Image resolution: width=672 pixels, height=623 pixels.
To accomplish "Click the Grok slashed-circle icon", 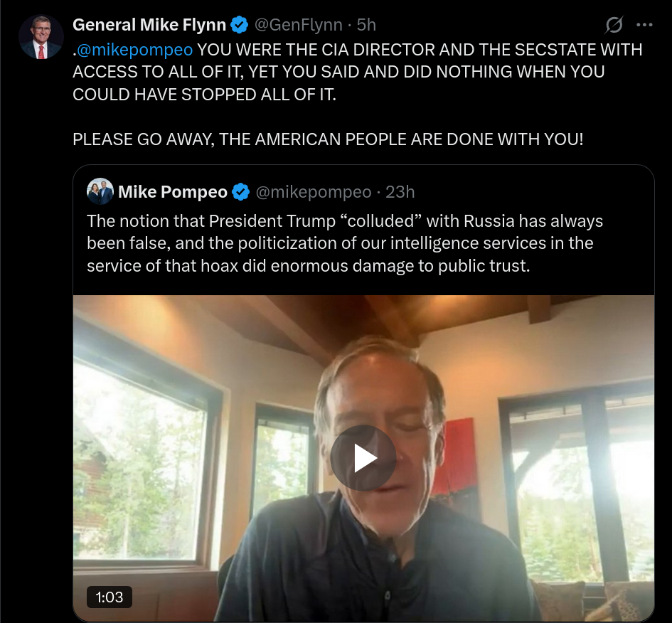I will pyautogui.click(x=614, y=25).
